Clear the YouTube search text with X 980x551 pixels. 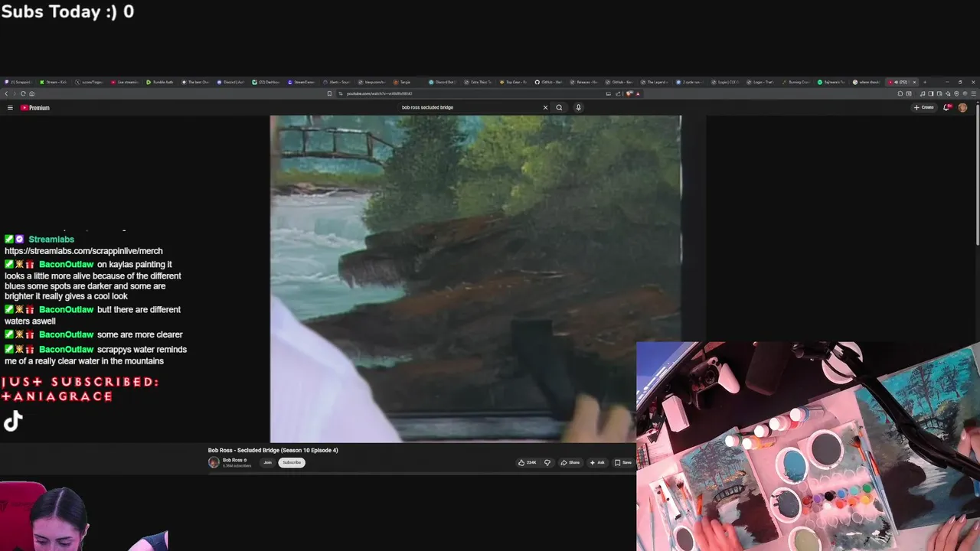point(545,107)
